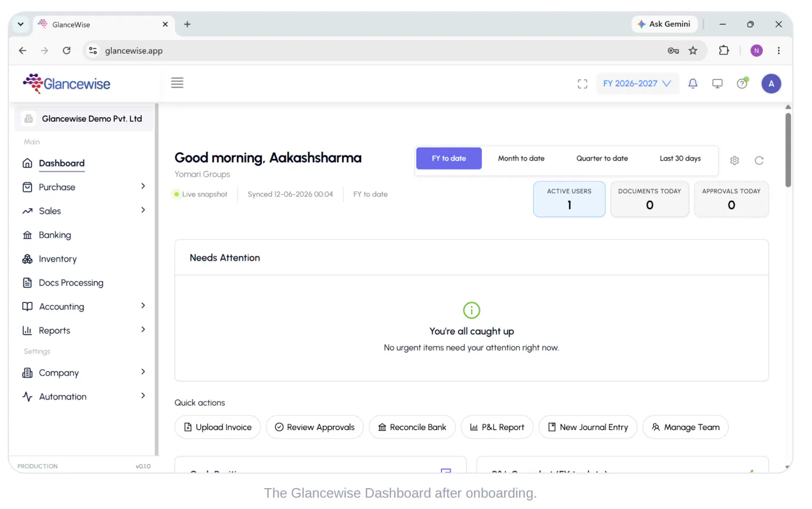Enter fullscreen mode icon
The height and width of the screenshot is (509, 812).
582,84
